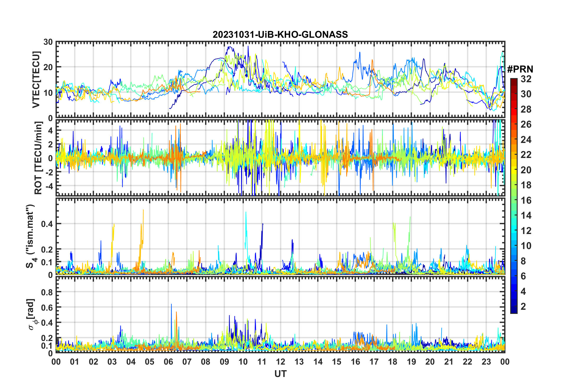The image size is (561, 392).
Task: Click colorbar tick label 2
Action: [523, 307]
